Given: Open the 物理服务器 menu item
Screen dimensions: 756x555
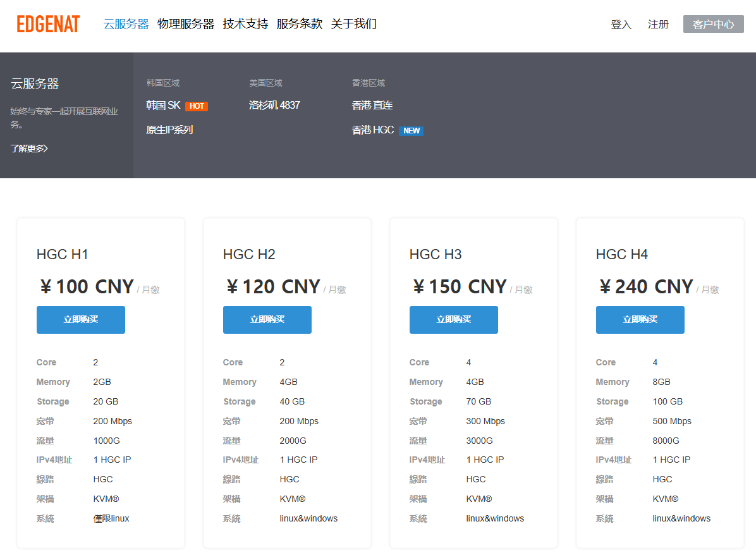Looking at the screenshot, I should click(186, 23).
